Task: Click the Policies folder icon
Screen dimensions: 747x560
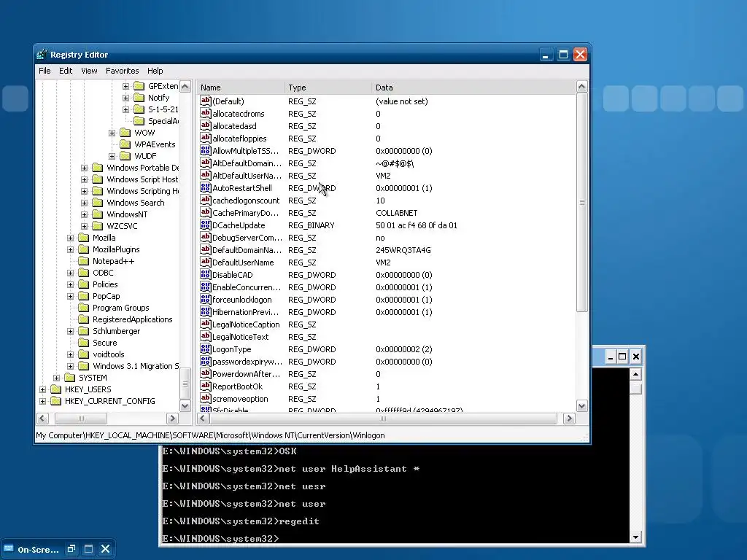Action: point(83,284)
